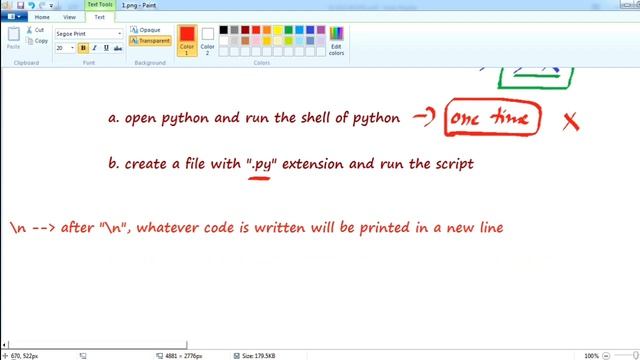
Task: Click the horizontal scrollbar thumb
Action: pos(98,345)
